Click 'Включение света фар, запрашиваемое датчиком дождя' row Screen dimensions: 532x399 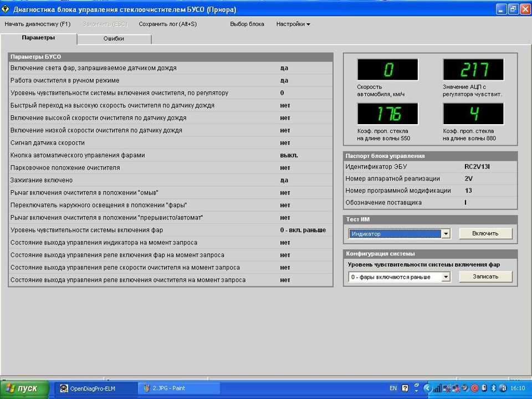click(x=170, y=68)
